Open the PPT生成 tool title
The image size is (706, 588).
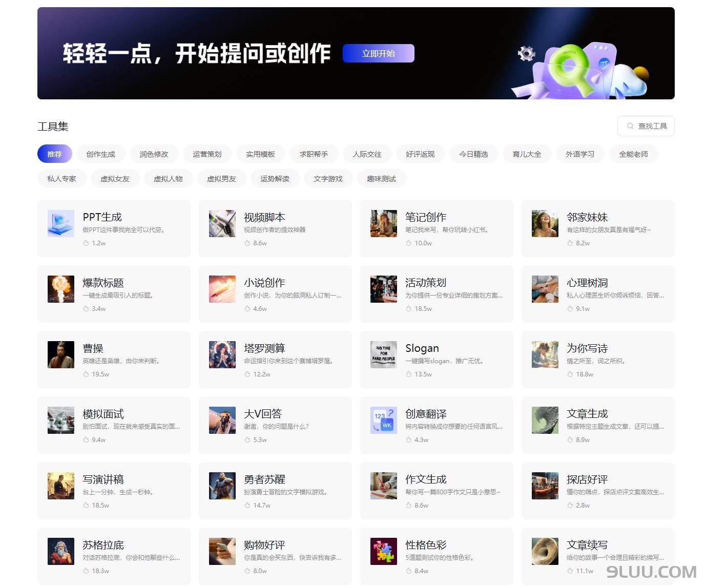tap(102, 217)
